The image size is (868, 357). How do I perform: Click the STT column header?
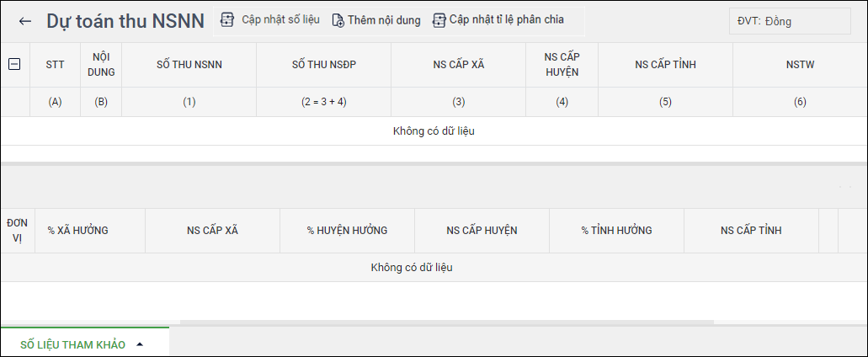(x=55, y=65)
